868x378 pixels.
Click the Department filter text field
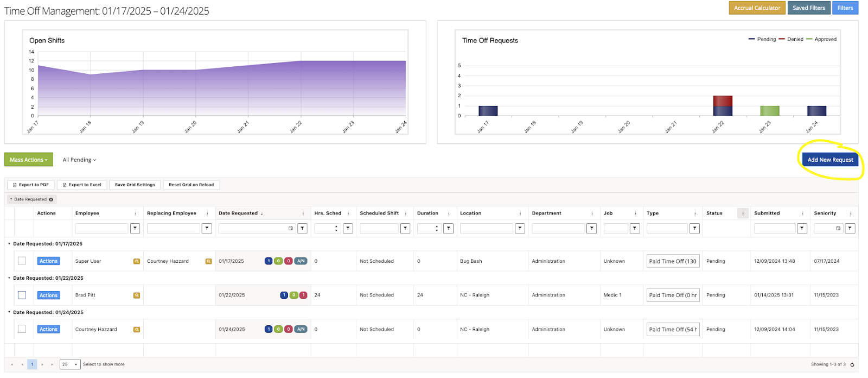pyautogui.click(x=558, y=229)
